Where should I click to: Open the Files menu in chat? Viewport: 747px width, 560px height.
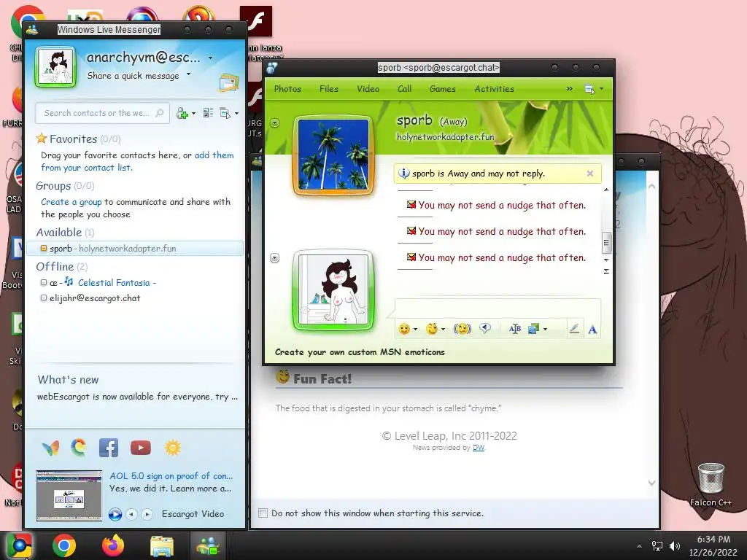pos(329,89)
